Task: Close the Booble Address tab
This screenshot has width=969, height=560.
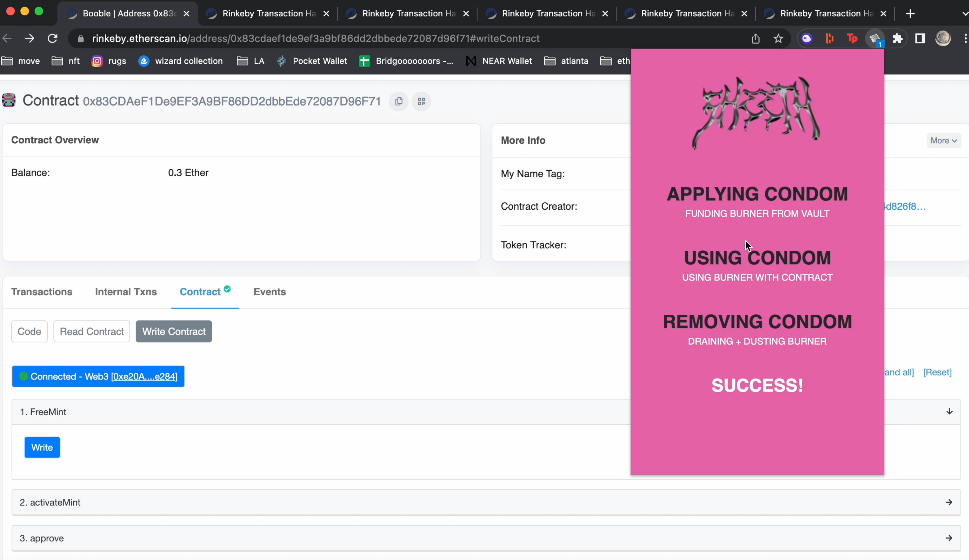Action: click(186, 13)
